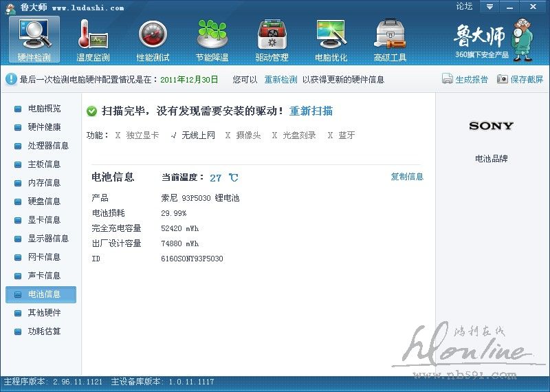Click full charge capacity 52420 mWh
550x392 pixels.
179,228
